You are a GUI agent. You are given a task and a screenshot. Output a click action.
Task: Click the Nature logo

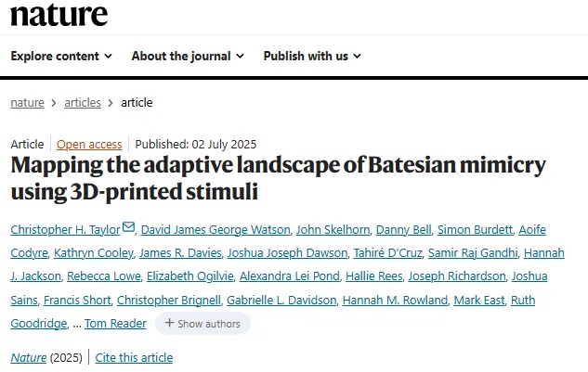click(59, 14)
